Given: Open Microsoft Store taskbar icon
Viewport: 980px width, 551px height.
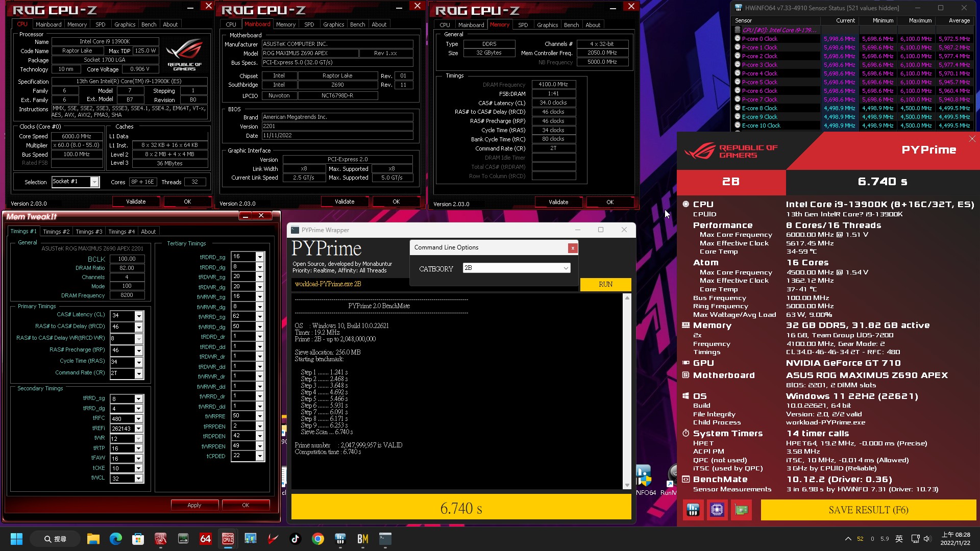Looking at the screenshot, I should 138,539.
